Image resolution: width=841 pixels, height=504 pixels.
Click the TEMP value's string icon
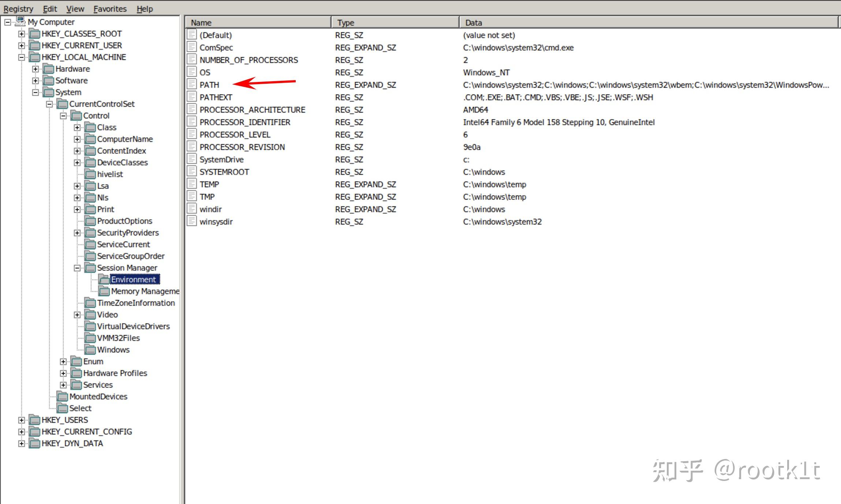(x=191, y=184)
